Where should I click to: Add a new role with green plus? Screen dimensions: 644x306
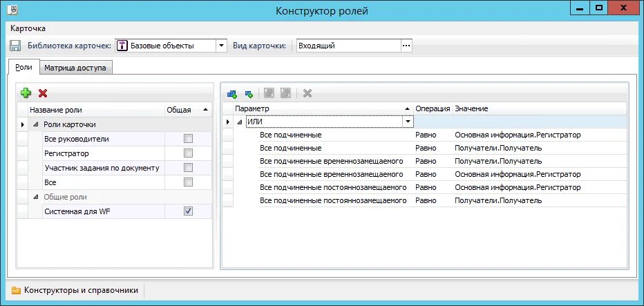(x=26, y=93)
